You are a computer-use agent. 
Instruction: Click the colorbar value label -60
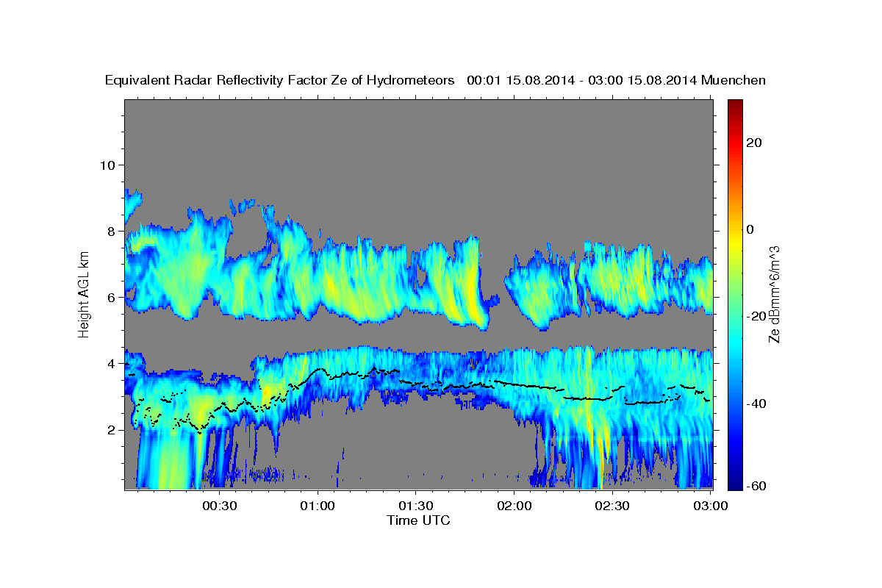coord(756,487)
